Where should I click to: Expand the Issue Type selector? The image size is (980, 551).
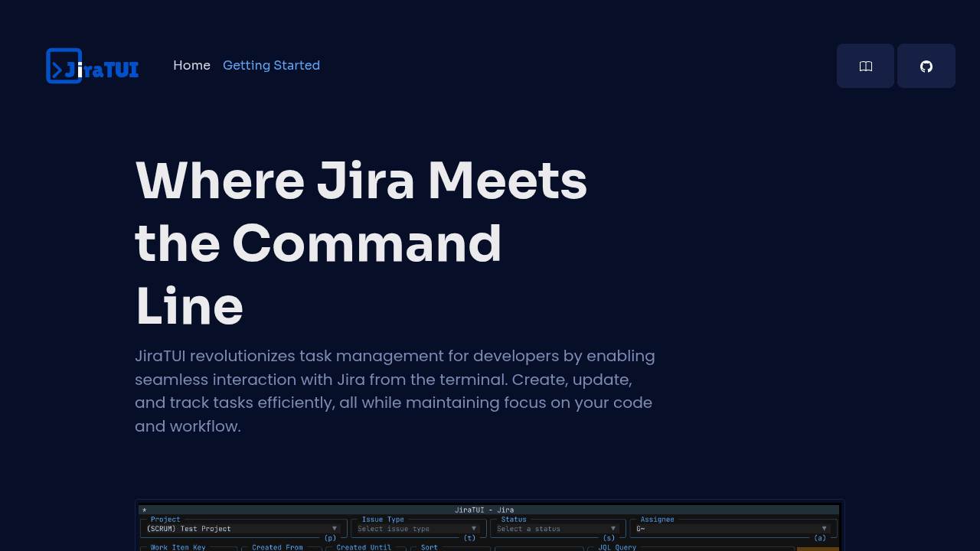pyautogui.click(x=417, y=528)
